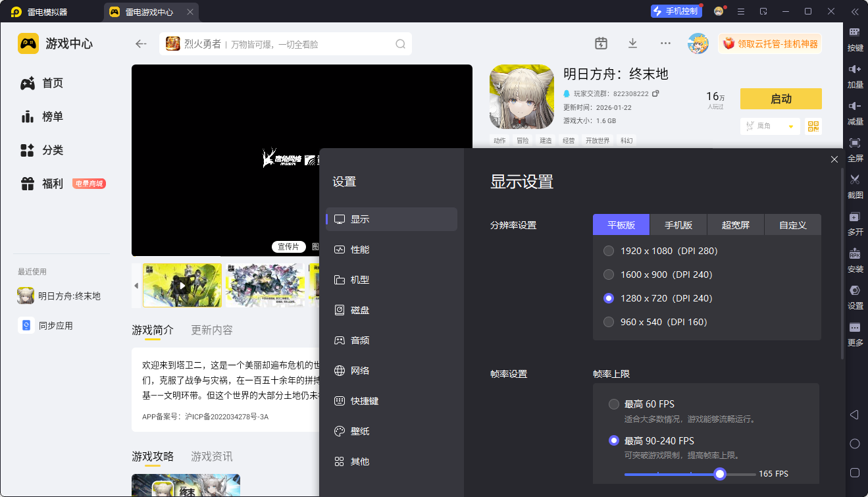Choose the 960 x 540 (DPI 160) option

coord(609,322)
